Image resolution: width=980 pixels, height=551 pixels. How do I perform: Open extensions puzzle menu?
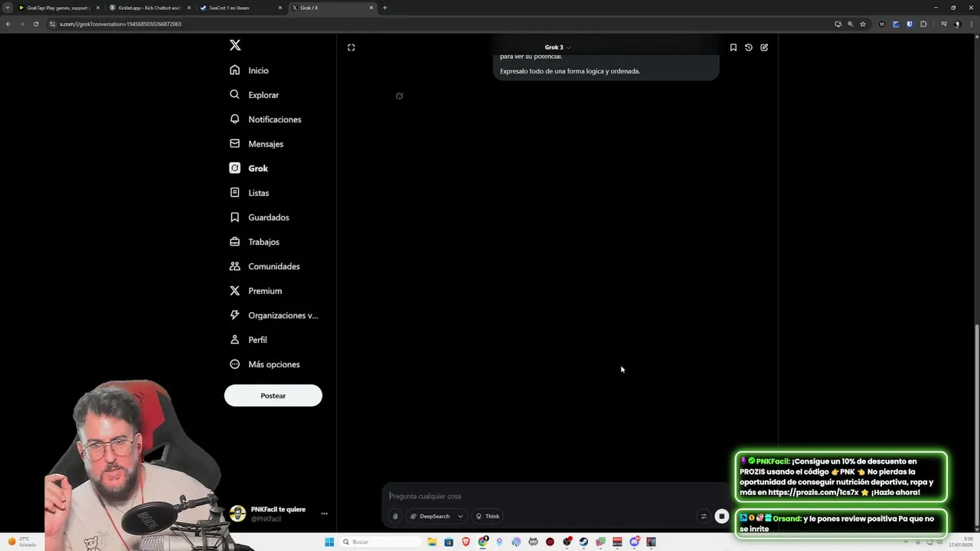pyautogui.click(x=923, y=24)
